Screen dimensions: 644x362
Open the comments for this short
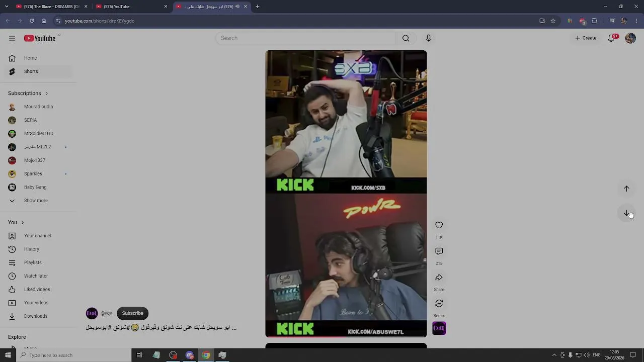pyautogui.click(x=439, y=251)
